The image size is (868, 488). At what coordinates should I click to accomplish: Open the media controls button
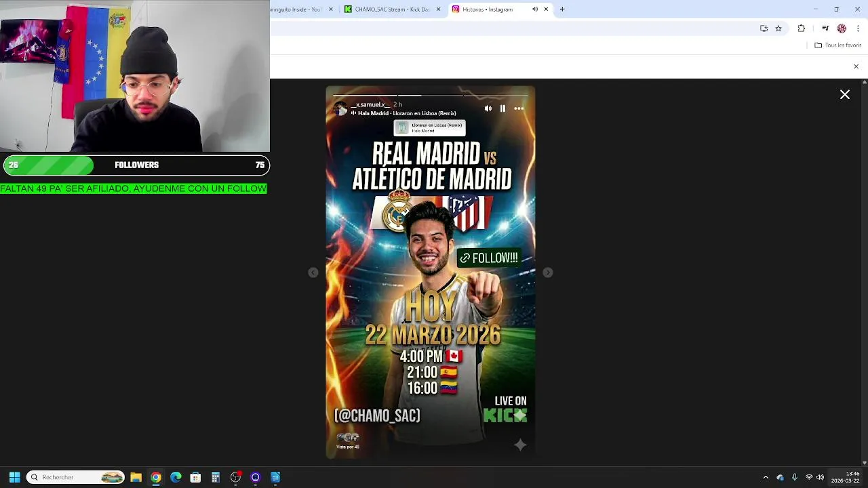coord(825,28)
